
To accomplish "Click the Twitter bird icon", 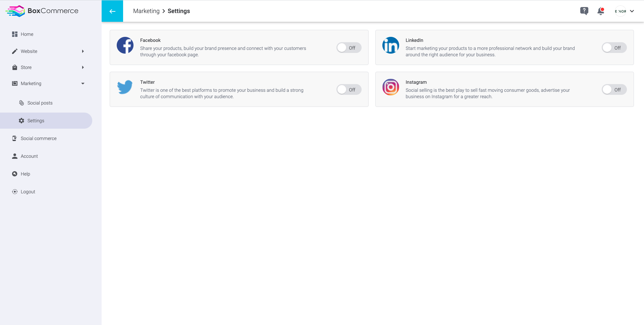I will [125, 87].
